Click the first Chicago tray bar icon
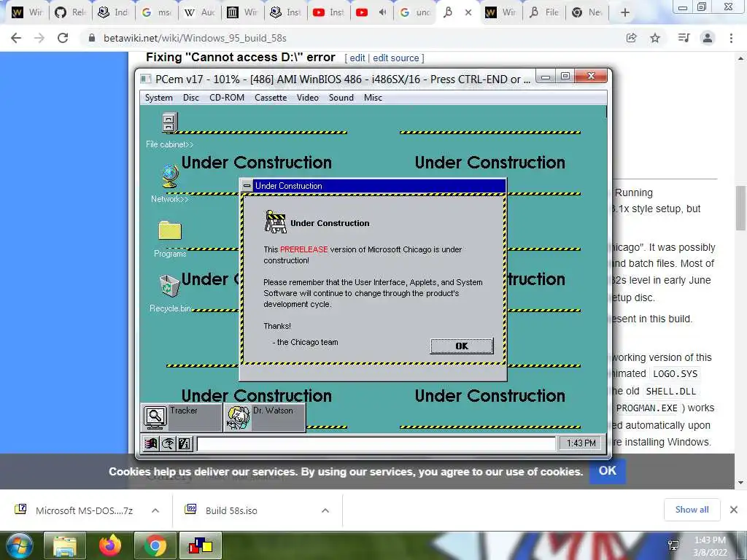The height and width of the screenshot is (560, 747). pyautogui.click(x=151, y=444)
